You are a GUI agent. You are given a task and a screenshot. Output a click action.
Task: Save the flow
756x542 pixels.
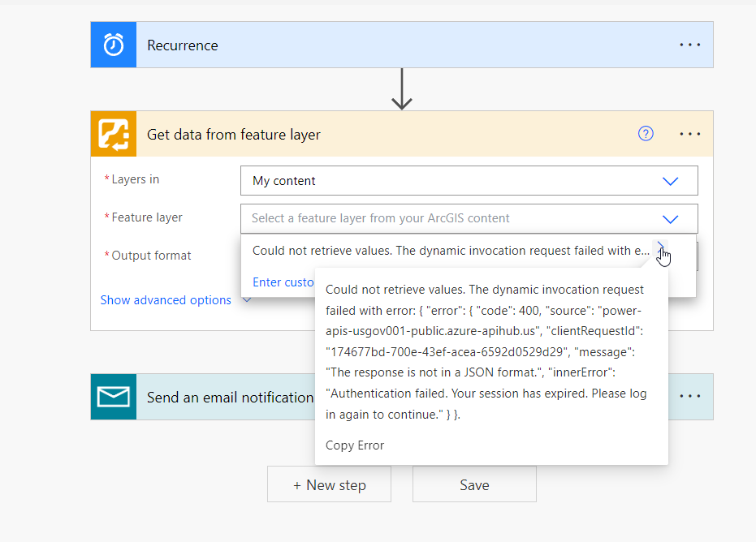tap(474, 485)
